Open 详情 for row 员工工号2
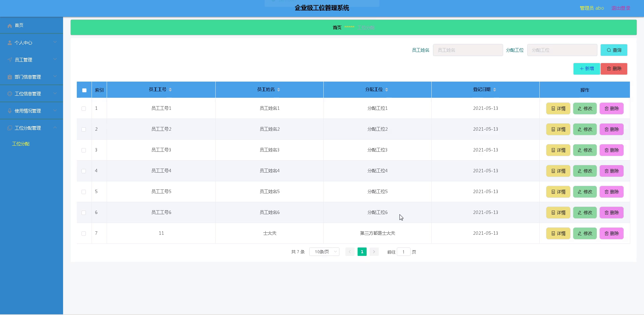644x315 pixels. pyautogui.click(x=558, y=129)
